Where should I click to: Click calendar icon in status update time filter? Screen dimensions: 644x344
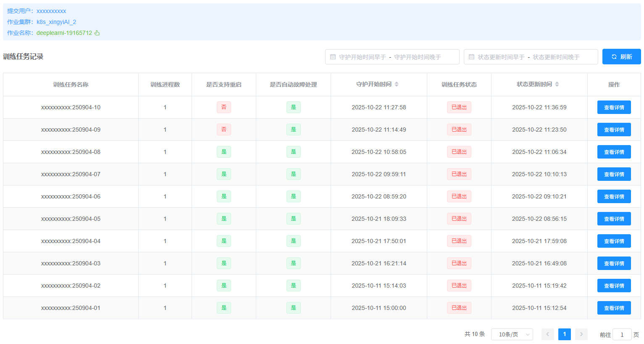471,57
